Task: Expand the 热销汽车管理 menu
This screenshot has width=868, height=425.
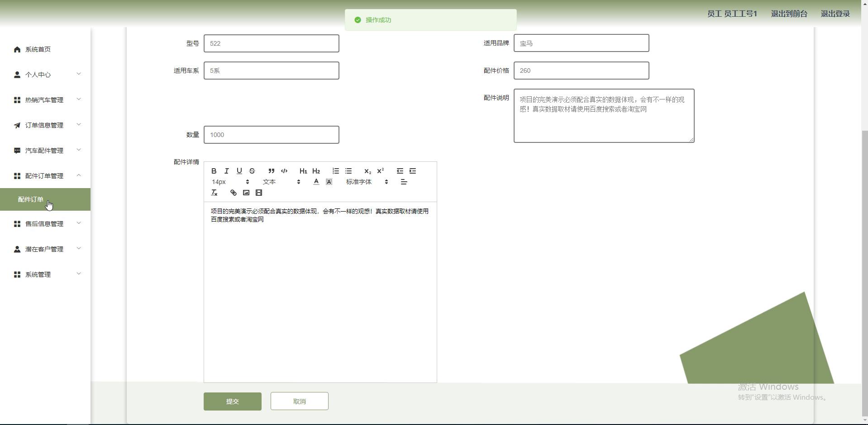Action: point(45,100)
